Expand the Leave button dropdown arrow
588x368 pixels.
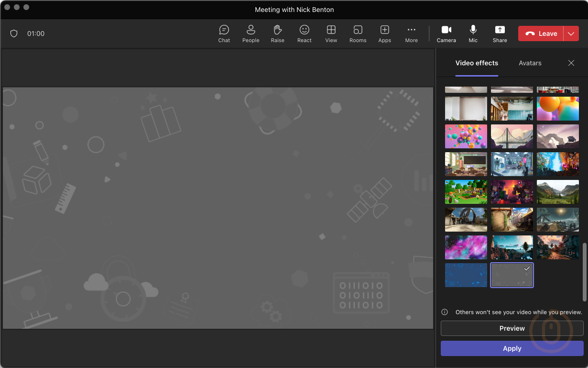[x=571, y=33]
